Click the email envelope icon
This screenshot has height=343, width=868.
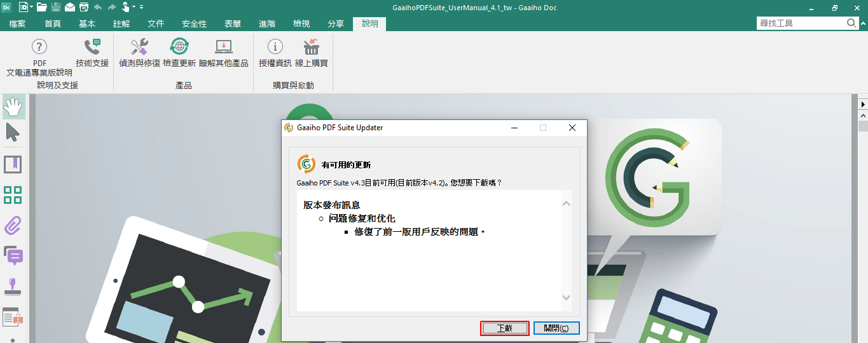coord(70,7)
